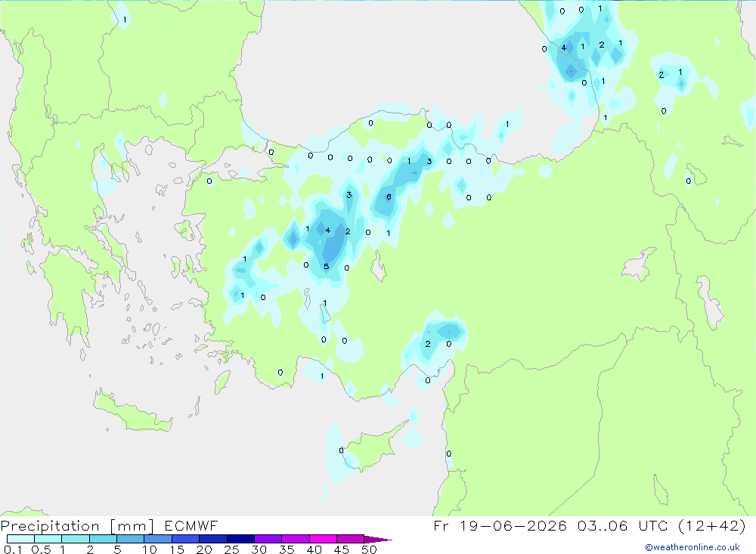This screenshot has width=756, height=554.
Task: Click the date text 'Fr 19-06-2026'
Action: point(500,525)
